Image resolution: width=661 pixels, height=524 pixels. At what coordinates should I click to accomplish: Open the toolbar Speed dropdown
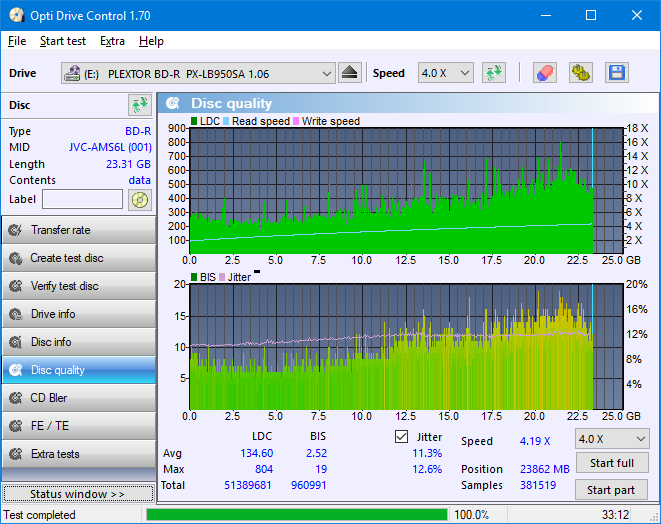(x=445, y=73)
